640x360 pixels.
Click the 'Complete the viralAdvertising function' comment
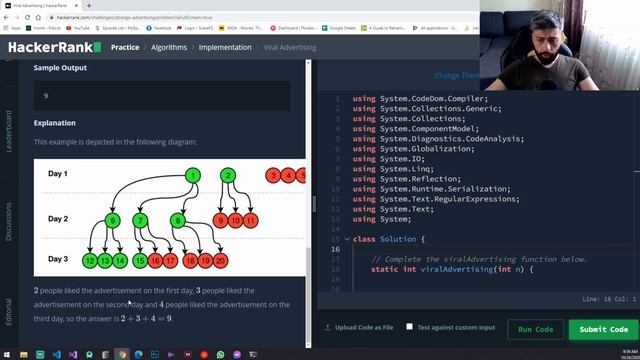click(480, 259)
